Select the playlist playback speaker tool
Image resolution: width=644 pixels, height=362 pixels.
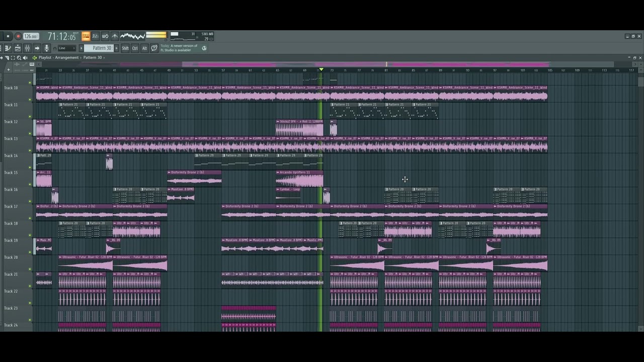click(x=25, y=58)
